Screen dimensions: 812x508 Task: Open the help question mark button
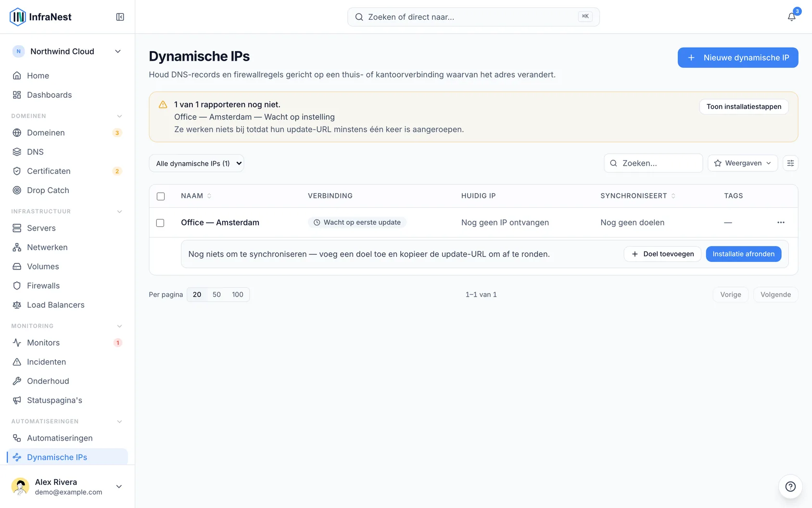tap(790, 486)
